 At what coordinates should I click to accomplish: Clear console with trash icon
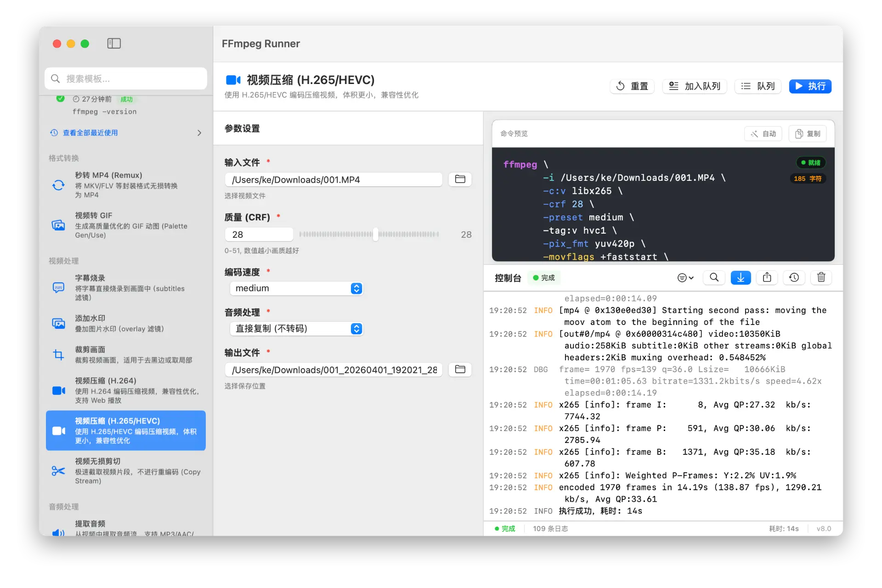tap(821, 277)
